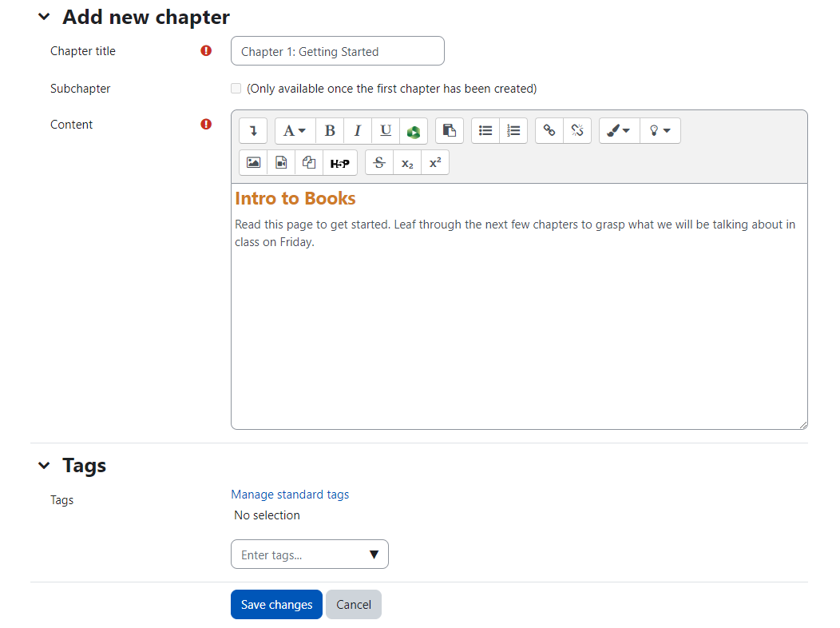Viewport: 840px width, 628px height.
Task: Click into the Chapter title field
Action: point(337,51)
